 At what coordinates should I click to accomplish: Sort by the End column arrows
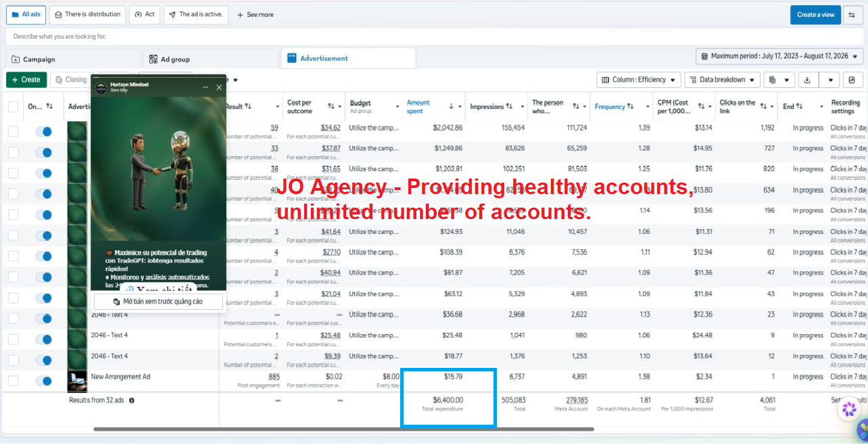[800, 106]
